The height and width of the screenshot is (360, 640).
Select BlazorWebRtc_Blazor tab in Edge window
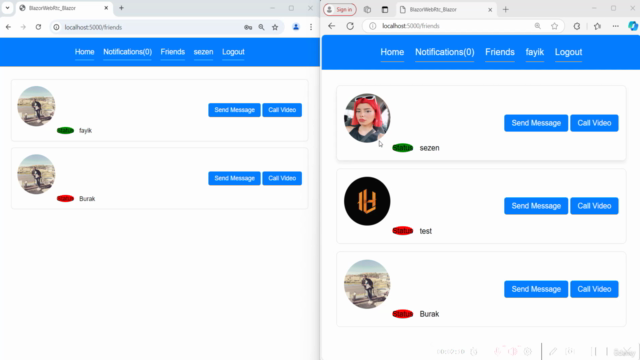pos(446,9)
